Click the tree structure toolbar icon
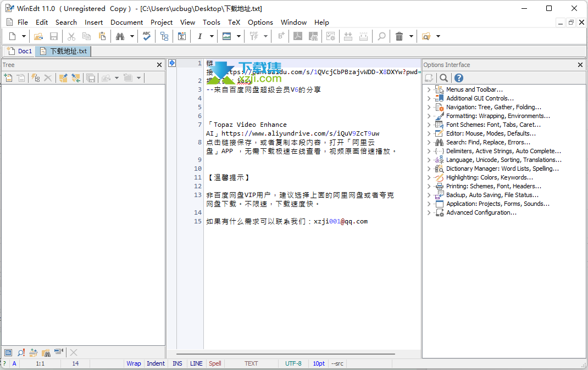 (164, 36)
